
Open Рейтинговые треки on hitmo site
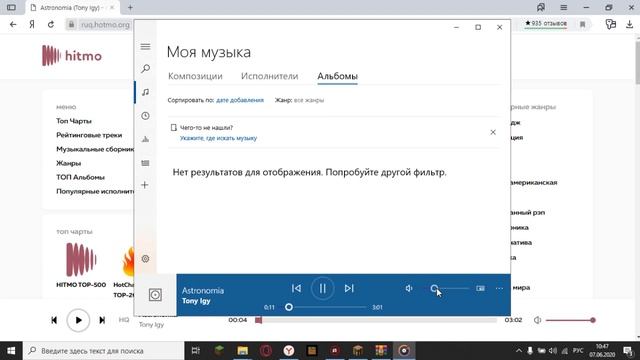tap(89, 135)
